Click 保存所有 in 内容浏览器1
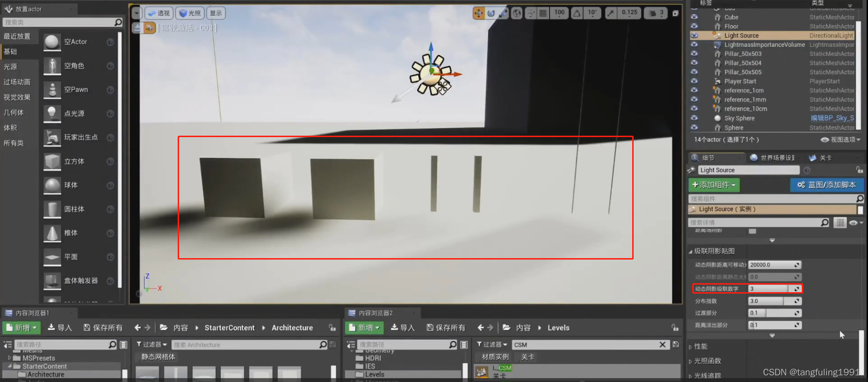The height and width of the screenshot is (382, 868). click(x=103, y=328)
